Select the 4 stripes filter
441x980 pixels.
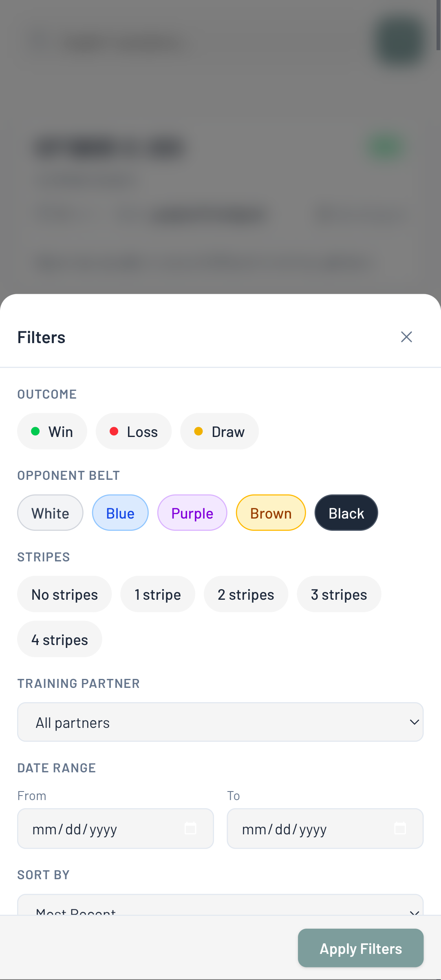(60, 639)
